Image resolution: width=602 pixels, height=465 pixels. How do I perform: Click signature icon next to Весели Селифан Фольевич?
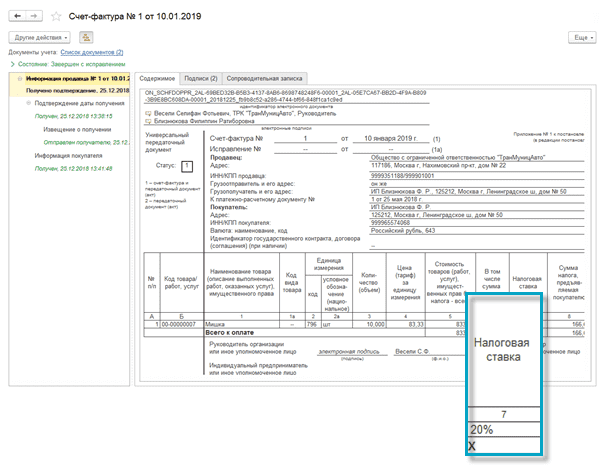148,114
